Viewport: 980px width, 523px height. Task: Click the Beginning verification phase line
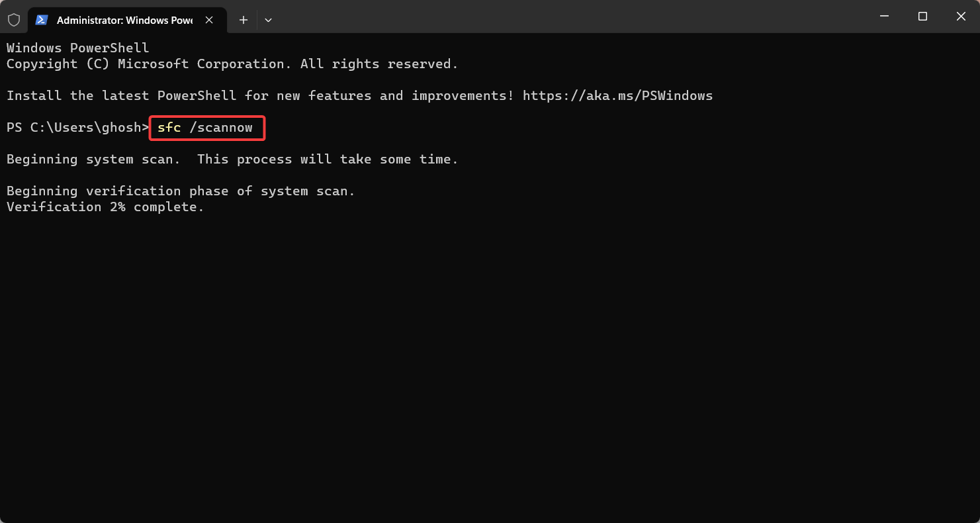click(181, 191)
